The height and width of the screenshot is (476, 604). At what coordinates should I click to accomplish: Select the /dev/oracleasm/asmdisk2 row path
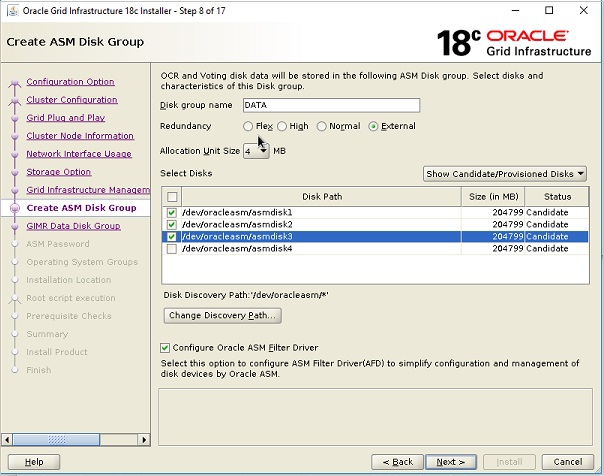tap(237, 225)
